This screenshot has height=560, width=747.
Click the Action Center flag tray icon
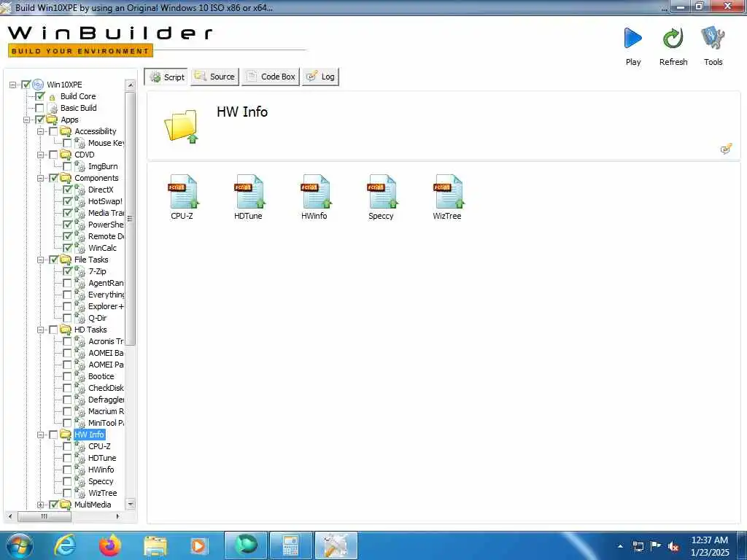tap(656, 545)
